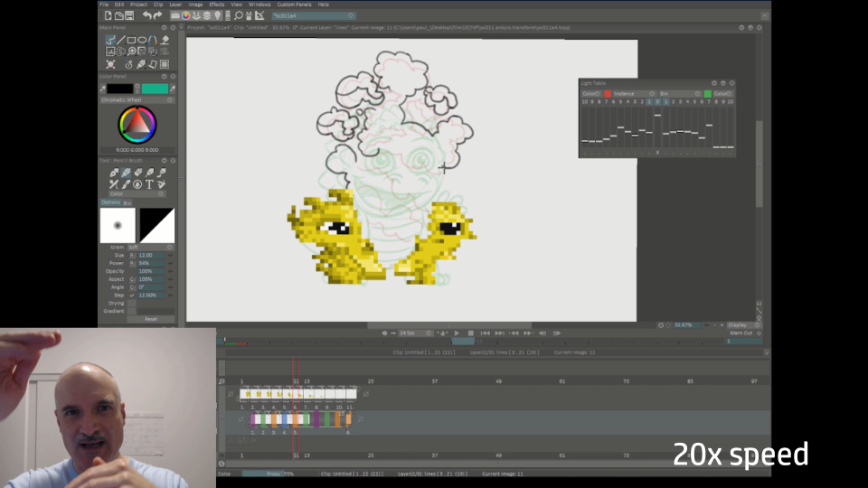Open the Light Table Instance dropdown
The height and width of the screenshot is (488, 868).
[634, 93]
